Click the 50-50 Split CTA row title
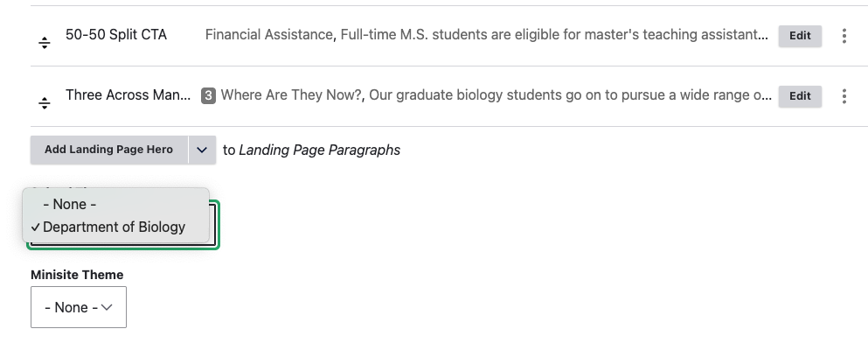Image resolution: width=868 pixels, height=343 pixels. (116, 34)
